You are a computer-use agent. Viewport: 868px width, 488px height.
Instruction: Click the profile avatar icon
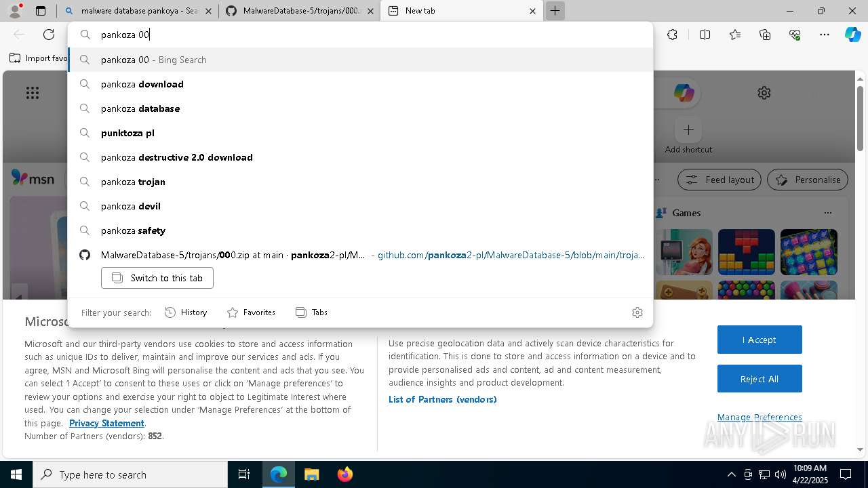point(14,11)
